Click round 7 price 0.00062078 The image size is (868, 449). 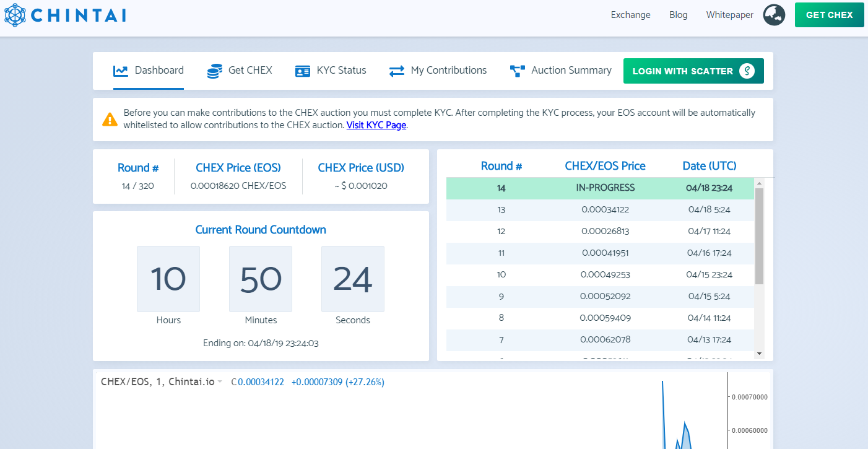(x=605, y=339)
